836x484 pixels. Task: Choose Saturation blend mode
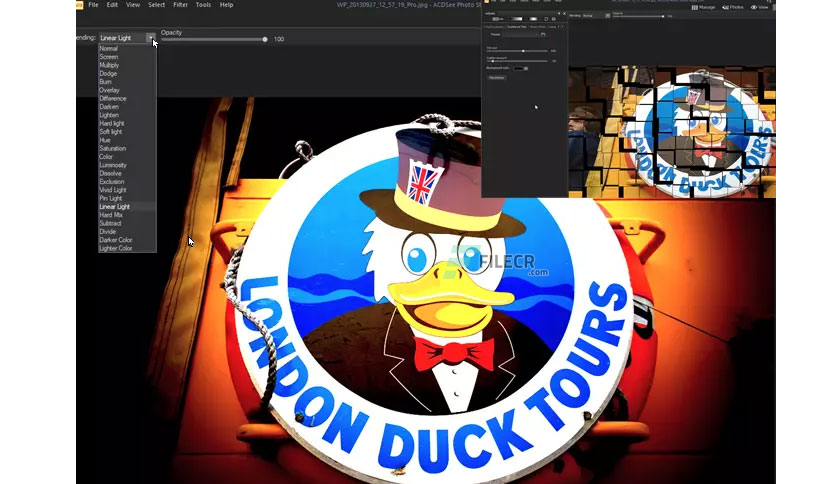click(x=127, y=149)
